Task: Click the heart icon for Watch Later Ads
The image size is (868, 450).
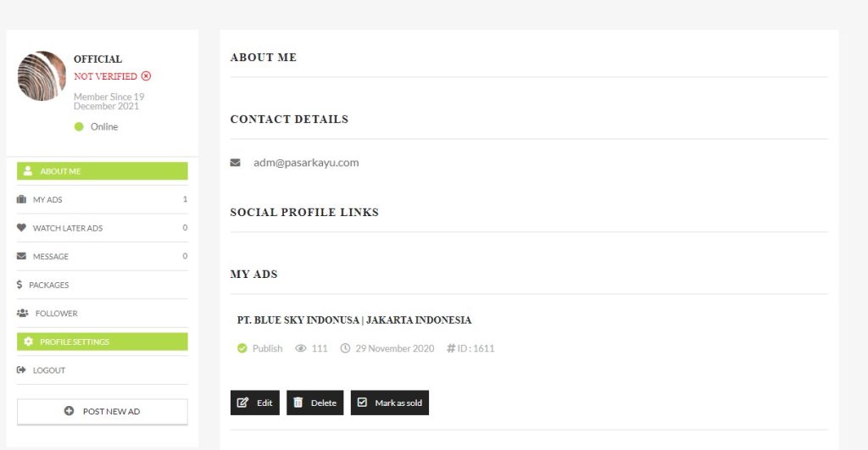Action: (x=22, y=228)
